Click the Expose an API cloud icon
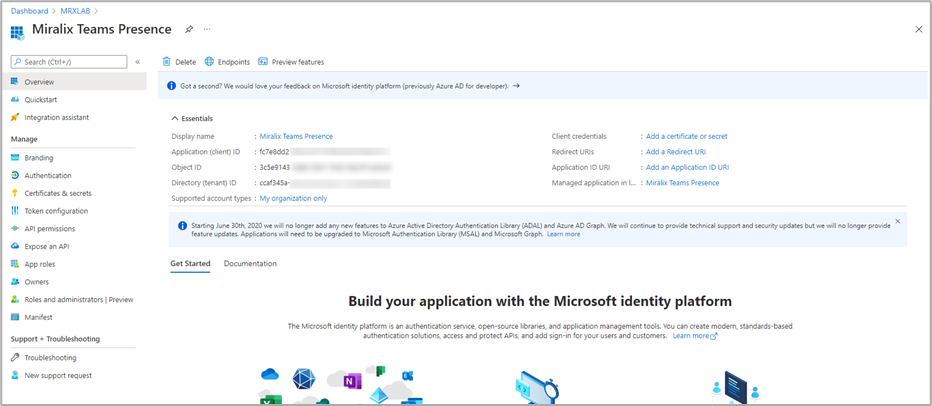Image resolution: width=932 pixels, height=406 pixels. [x=15, y=246]
